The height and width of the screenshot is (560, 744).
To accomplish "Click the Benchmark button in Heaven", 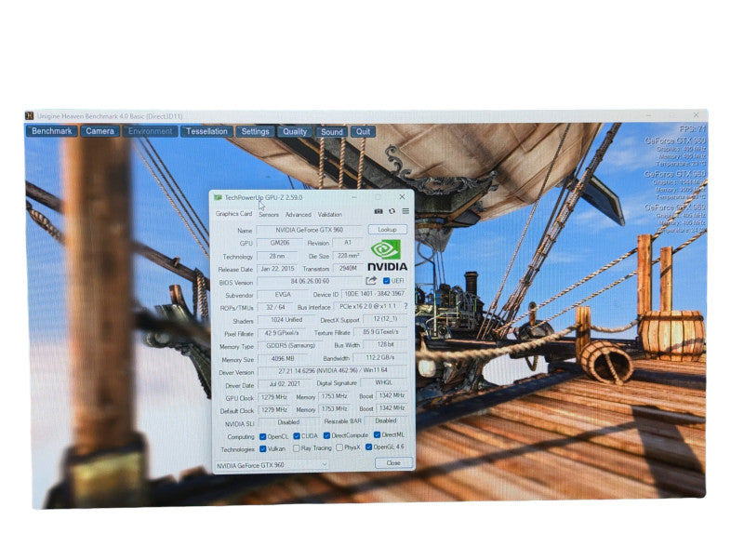I will (x=52, y=131).
